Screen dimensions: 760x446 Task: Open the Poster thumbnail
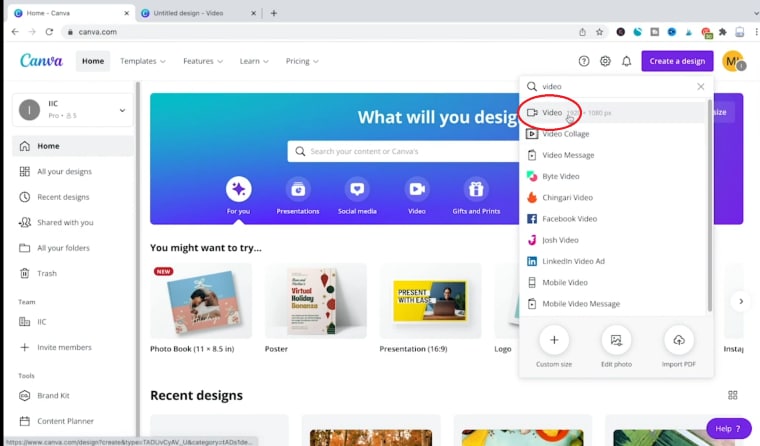pyautogui.click(x=316, y=301)
